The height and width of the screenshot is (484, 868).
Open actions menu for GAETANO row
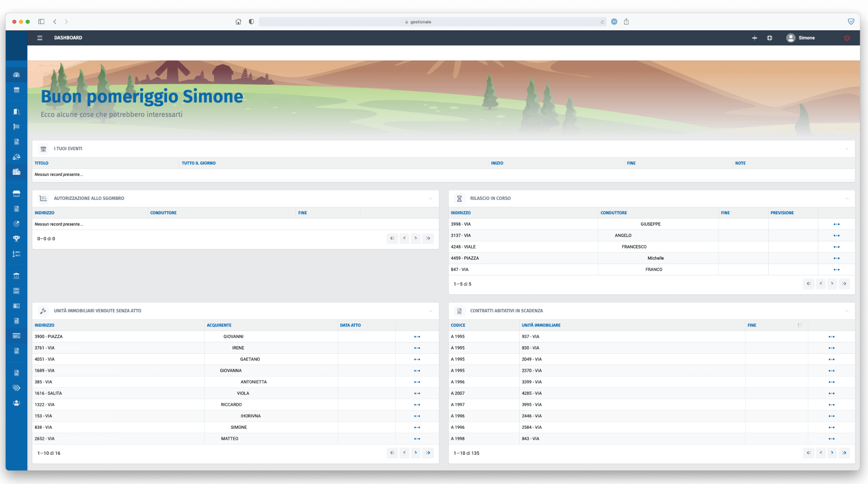tap(417, 359)
